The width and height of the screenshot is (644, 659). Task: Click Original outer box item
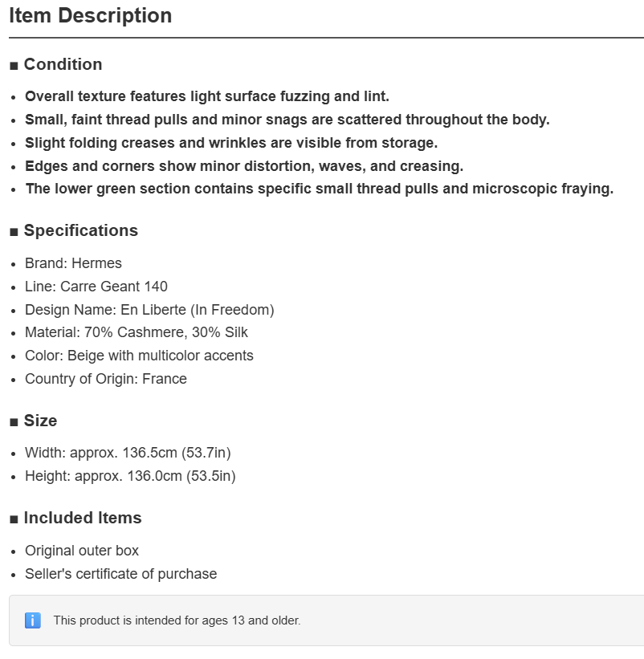click(x=82, y=551)
